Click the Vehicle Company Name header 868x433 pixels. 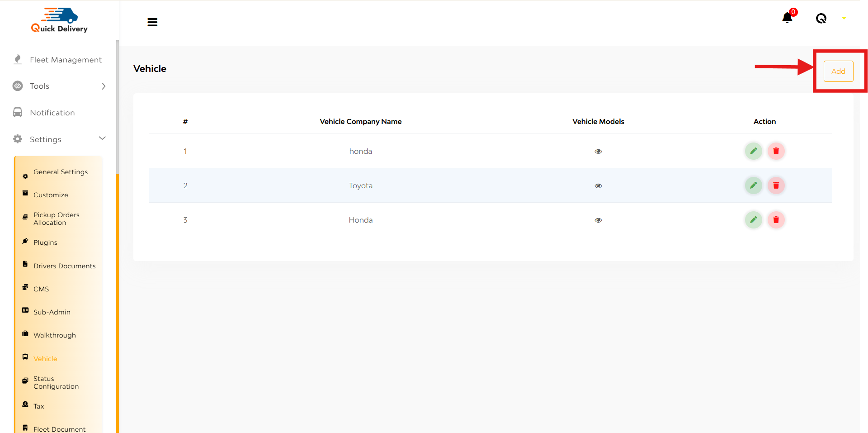(x=361, y=121)
